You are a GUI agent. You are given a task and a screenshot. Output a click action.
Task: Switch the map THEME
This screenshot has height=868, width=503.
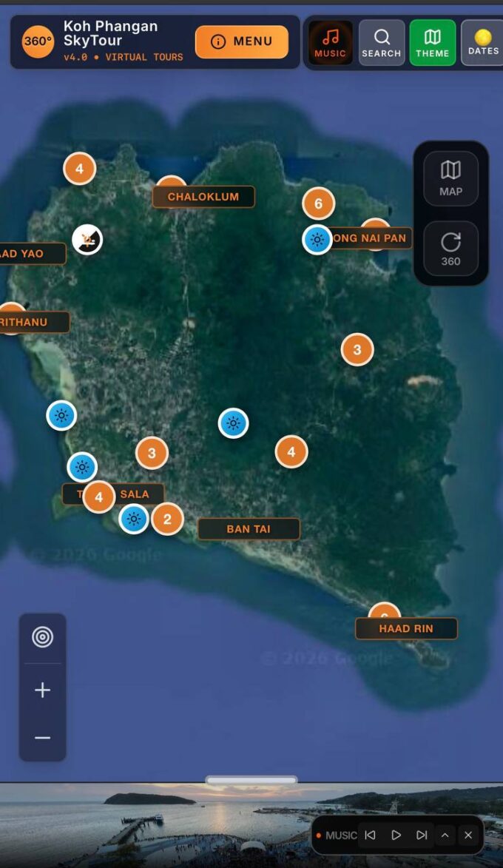pos(432,43)
